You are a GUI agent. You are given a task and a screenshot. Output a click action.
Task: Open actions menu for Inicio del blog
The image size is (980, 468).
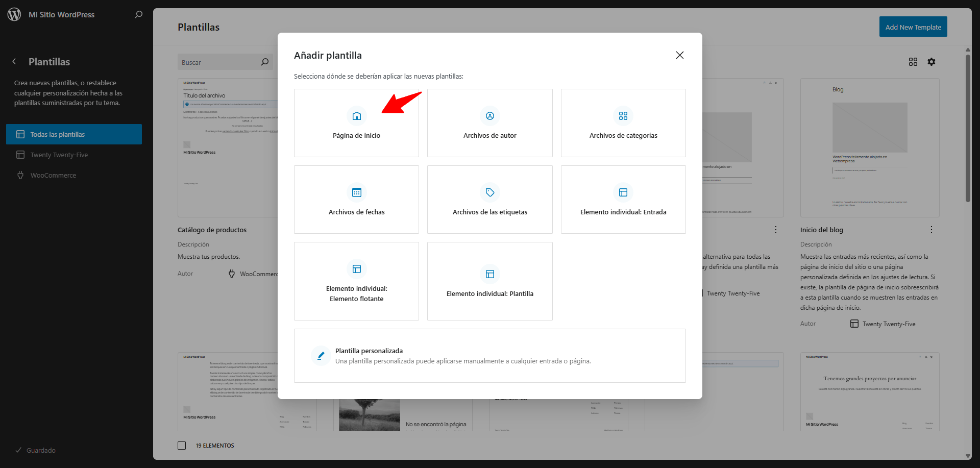pyautogui.click(x=931, y=230)
